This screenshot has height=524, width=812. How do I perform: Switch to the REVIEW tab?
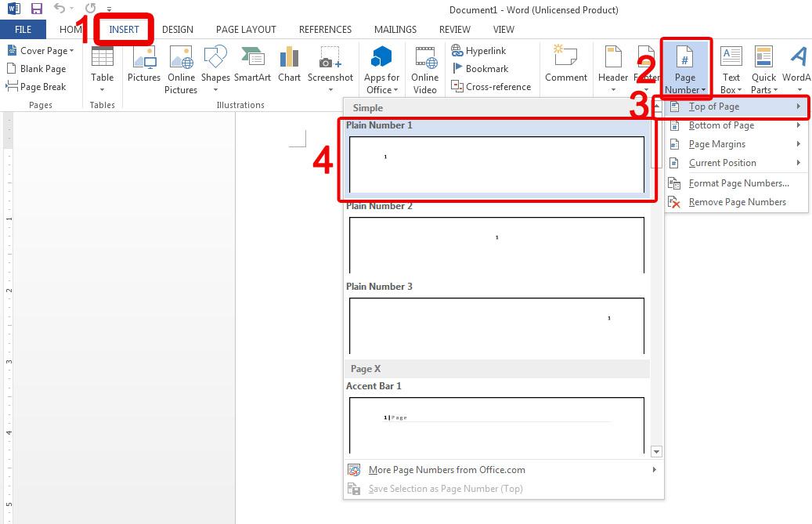[455, 30]
